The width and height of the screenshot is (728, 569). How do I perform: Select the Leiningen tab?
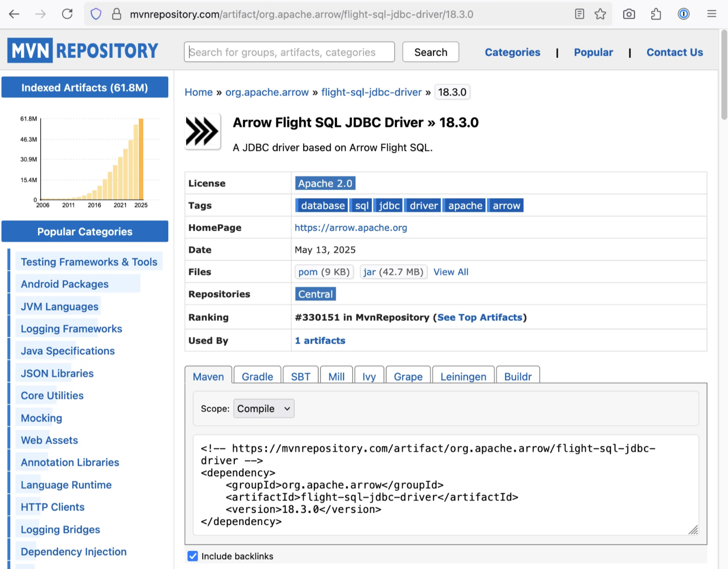tap(463, 377)
